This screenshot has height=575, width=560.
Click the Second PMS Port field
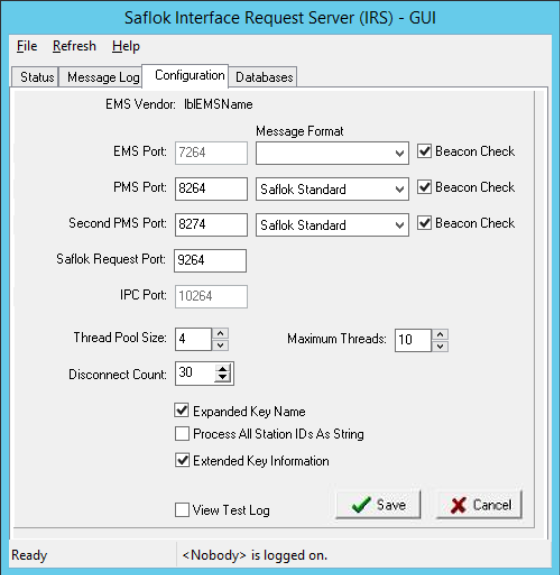click(211, 224)
